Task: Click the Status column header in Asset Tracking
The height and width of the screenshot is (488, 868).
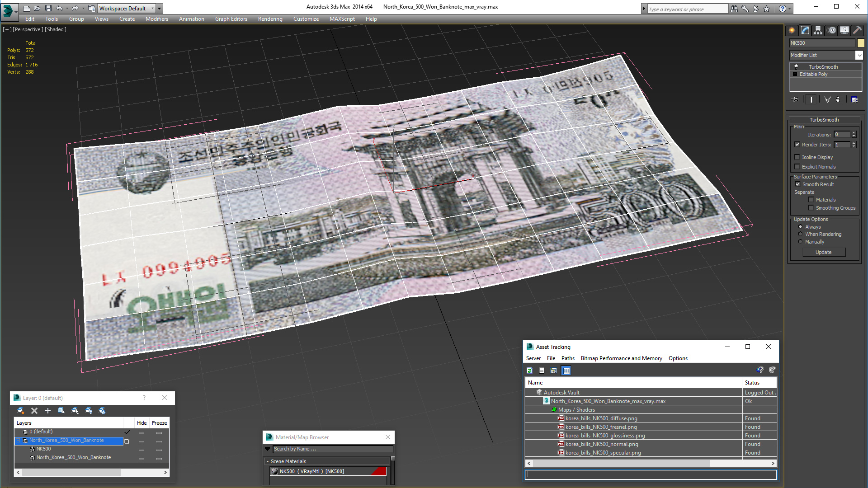Action: pos(759,383)
